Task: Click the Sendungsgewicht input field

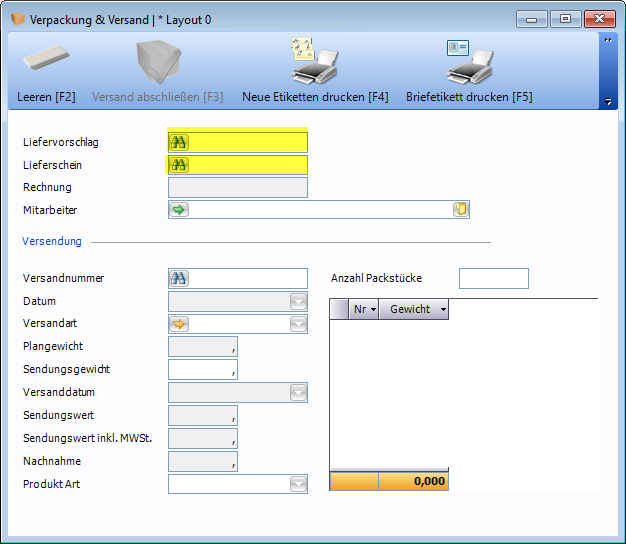Action: pyautogui.click(x=202, y=370)
